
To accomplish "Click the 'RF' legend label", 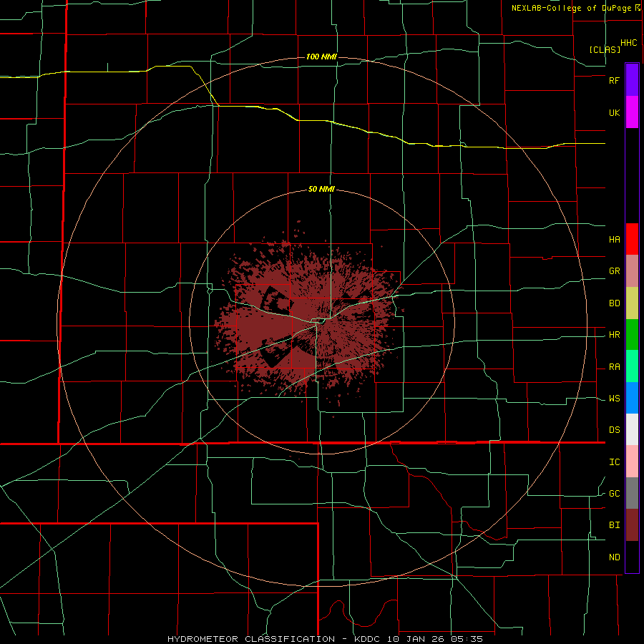I will pos(615,81).
